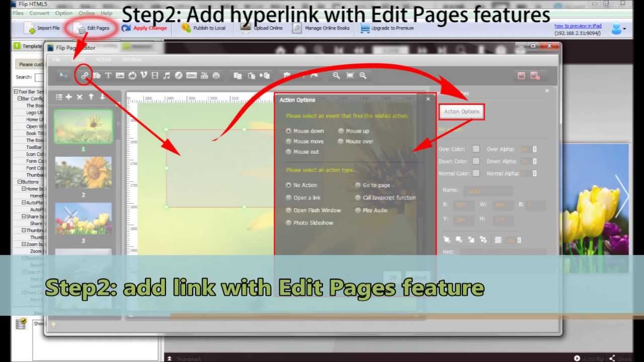
Task: Open the Files menu
Action: coord(18,13)
